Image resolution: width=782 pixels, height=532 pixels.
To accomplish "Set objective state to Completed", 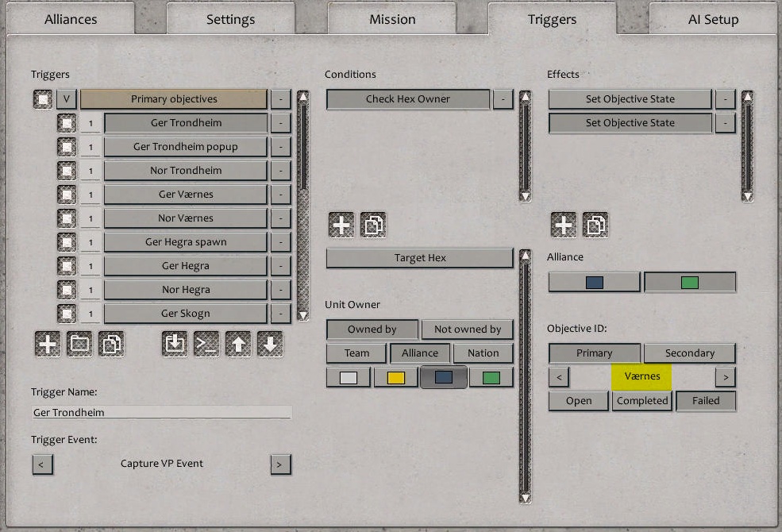I will [x=642, y=401].
